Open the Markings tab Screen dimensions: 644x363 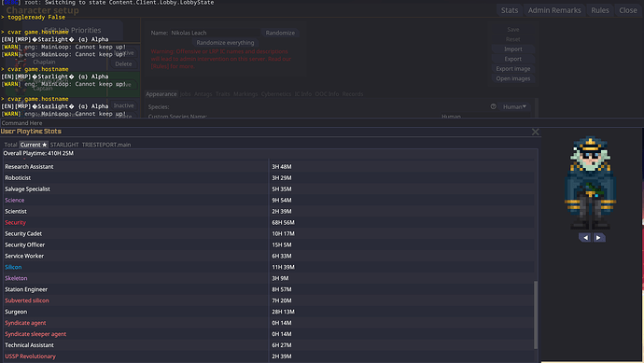click(245, 94)
